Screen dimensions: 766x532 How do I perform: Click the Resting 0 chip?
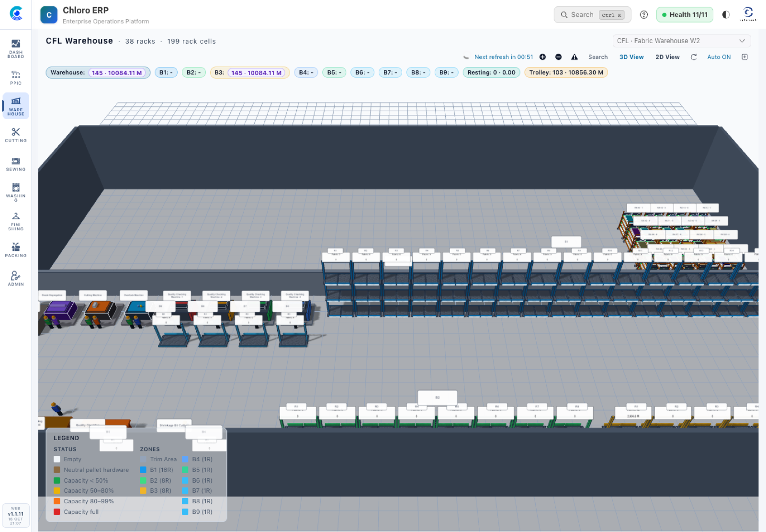(491, 73)
